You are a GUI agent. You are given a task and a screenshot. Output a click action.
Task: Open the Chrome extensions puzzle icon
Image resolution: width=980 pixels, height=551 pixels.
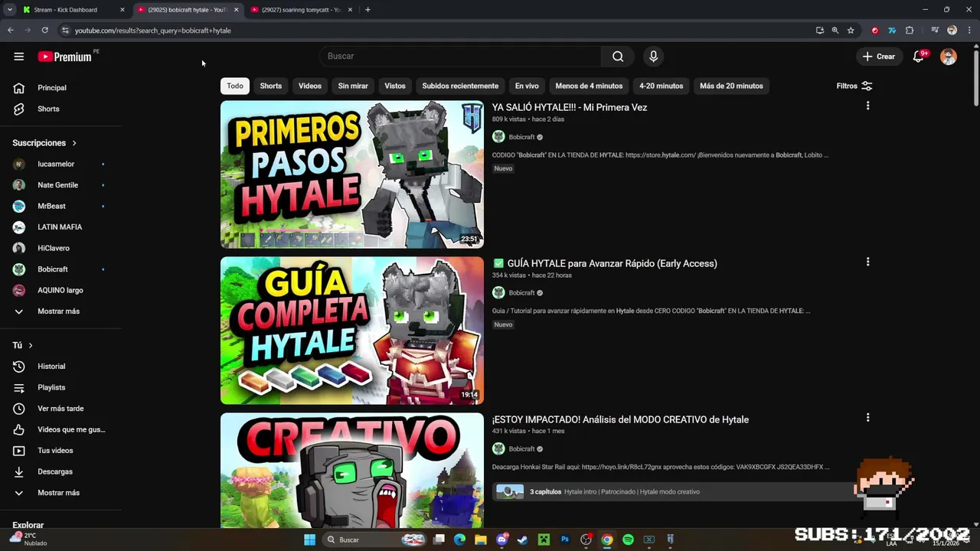[x=910, y=31]
